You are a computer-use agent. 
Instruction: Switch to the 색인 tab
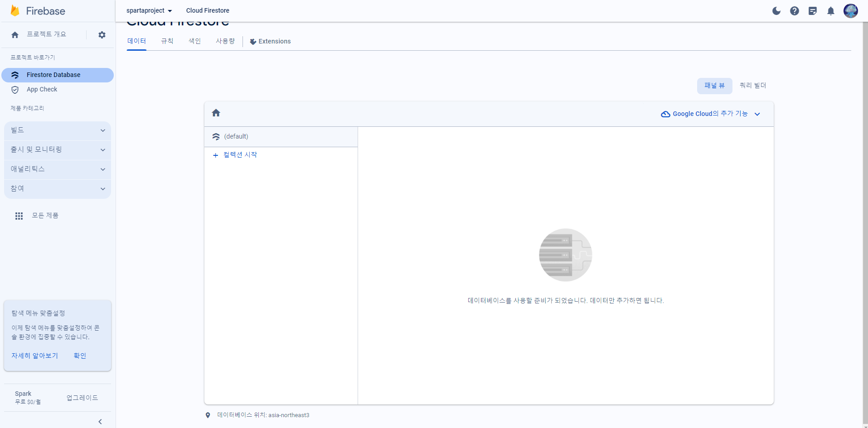coord(195,41)
